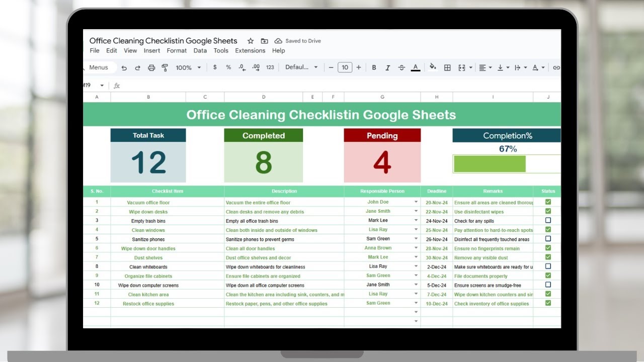The width and height of the screenshot is (644, 362).
Task: Check status for Wipe down computer screens
Action: pos(548,285)
